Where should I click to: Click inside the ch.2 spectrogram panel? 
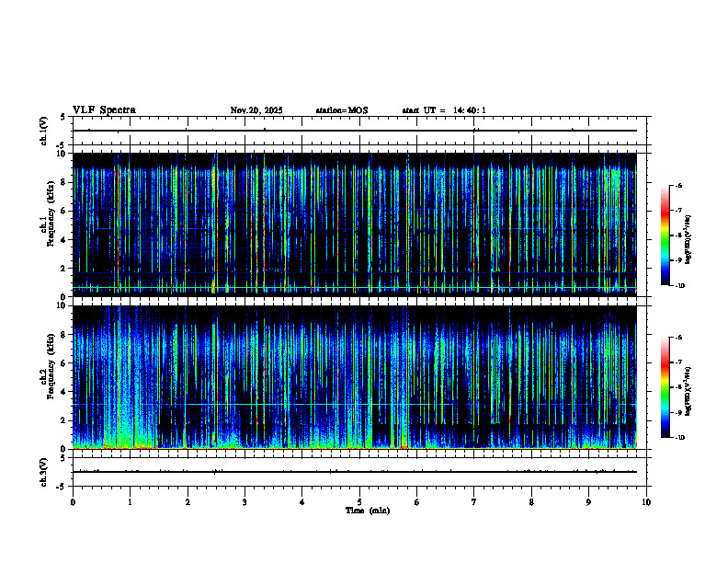point(355,377)
